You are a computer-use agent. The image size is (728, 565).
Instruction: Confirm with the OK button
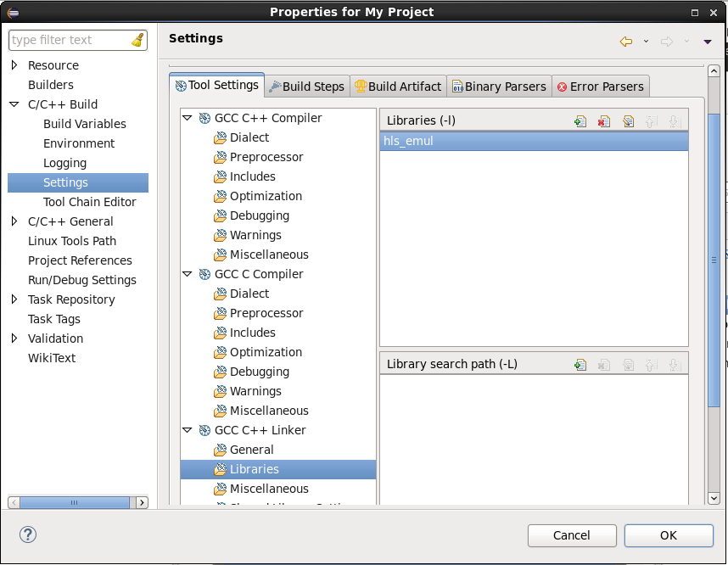669,535
